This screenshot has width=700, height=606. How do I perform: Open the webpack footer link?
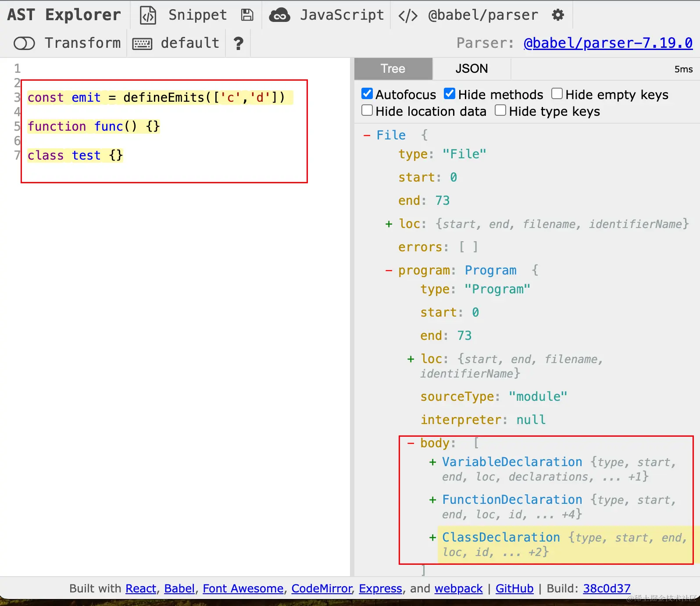459,588
